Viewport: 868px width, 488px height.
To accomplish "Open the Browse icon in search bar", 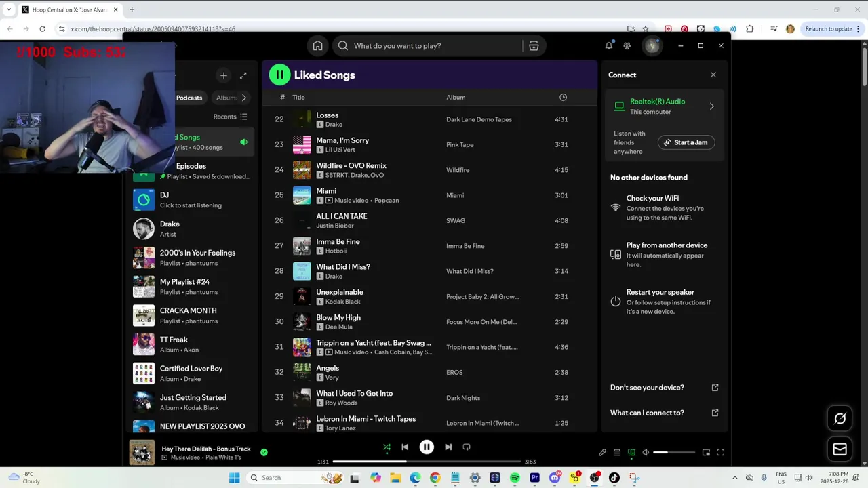I will 534,45.
